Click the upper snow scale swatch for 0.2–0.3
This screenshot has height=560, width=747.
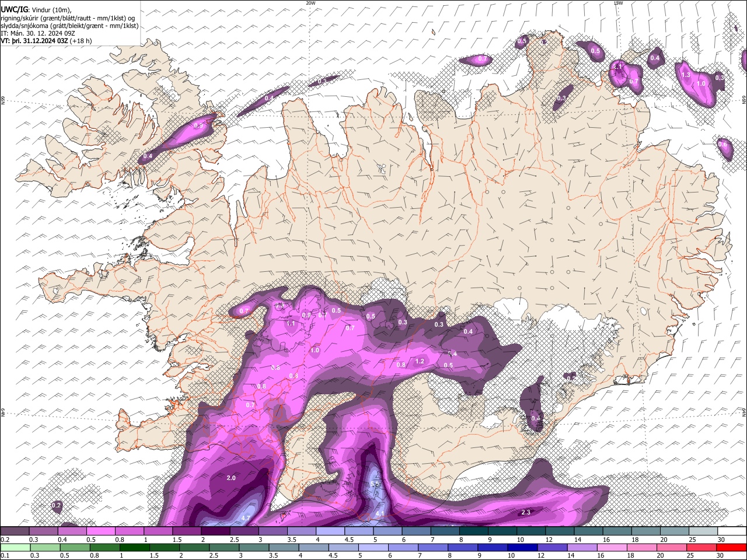coord(15,531)
